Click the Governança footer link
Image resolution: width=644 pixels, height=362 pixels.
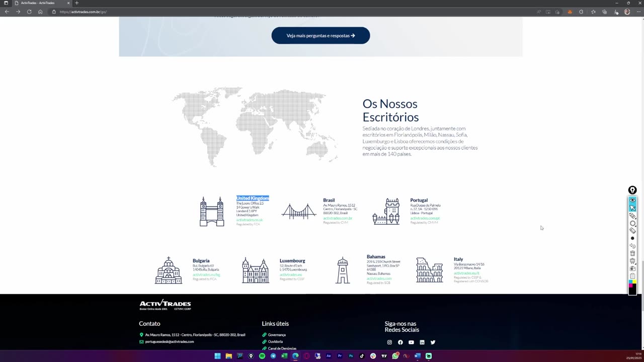pos(277,335)
